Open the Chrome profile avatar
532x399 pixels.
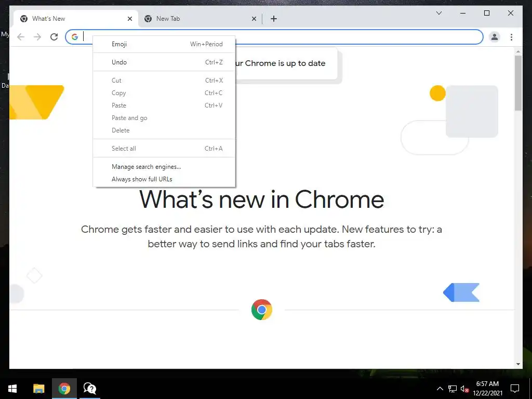pyautogui.click(x=495, y=37)
